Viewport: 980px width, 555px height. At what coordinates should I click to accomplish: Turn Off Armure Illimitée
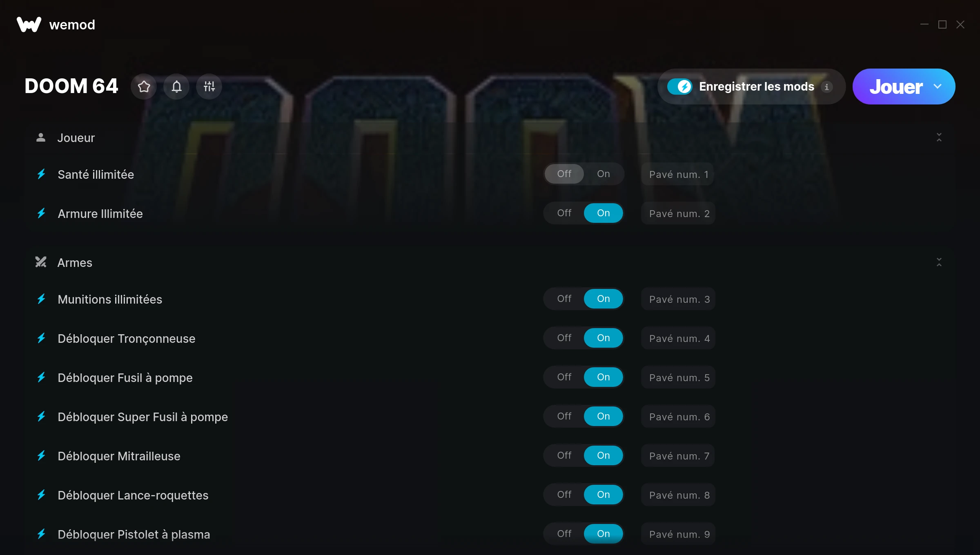click(564, 213)
